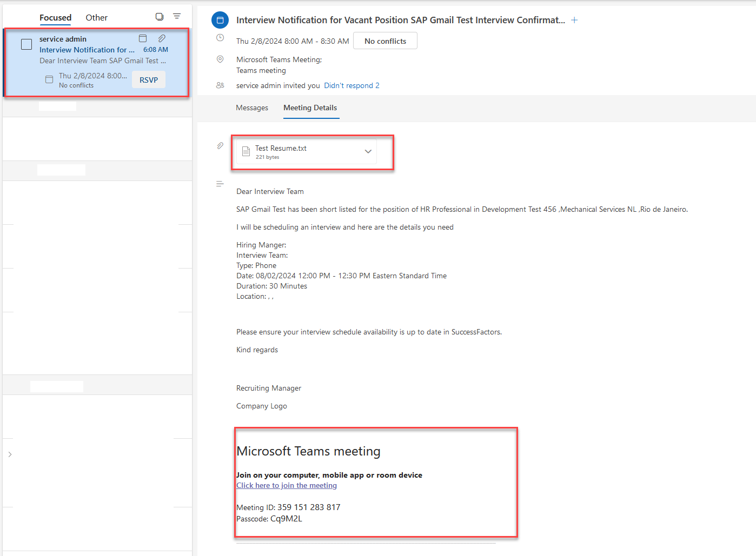Viewport: 756px width, 556px height.
Task: Click the 'Dear Interview Team SAP Gmail Test' preview
Action: 103,61
